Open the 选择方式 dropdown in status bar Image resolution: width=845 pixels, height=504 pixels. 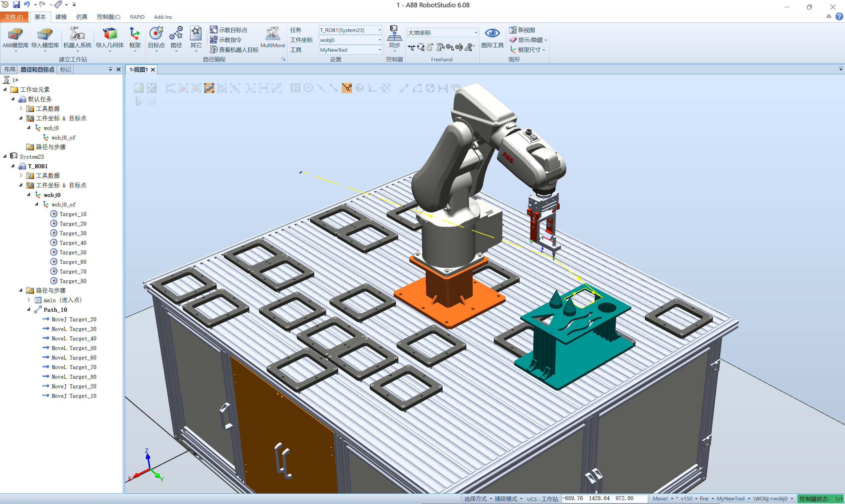click(x=478, y=499)
